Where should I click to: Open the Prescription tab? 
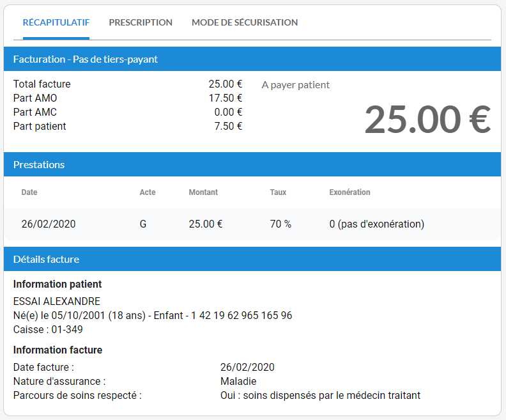(x=141, y=22)
